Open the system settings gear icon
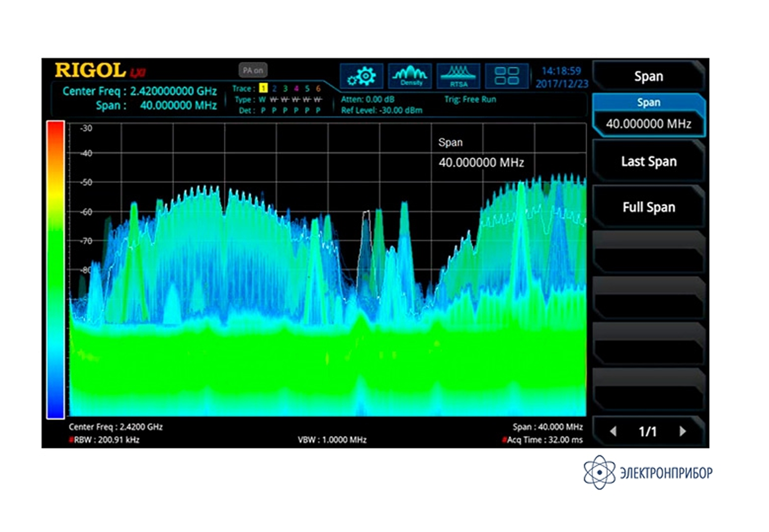The width and height of the screenshot is (769, 532). (361, 76)
